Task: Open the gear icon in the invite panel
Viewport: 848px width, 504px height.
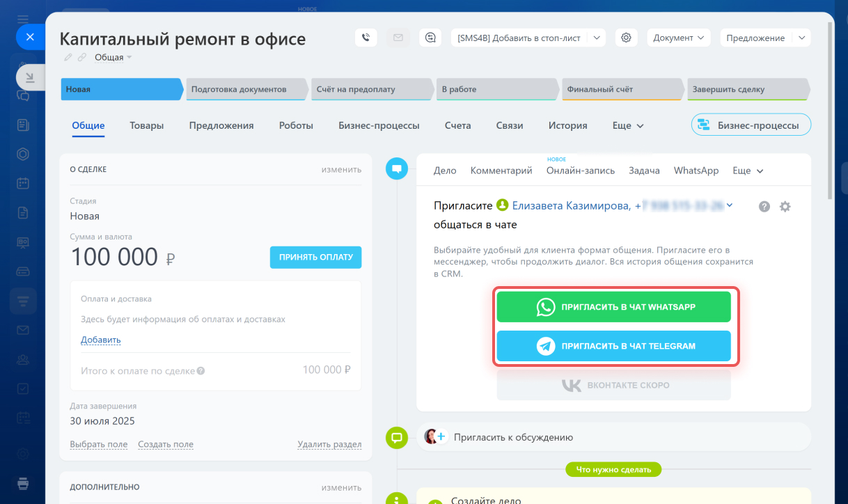Action: click(785, 207)
